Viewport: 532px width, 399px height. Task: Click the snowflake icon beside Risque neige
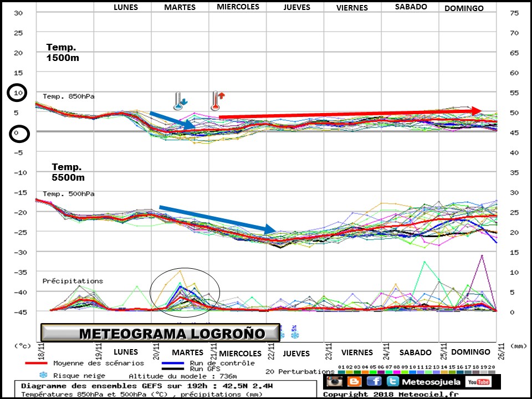pyautogui.click(x=43, y=375)
